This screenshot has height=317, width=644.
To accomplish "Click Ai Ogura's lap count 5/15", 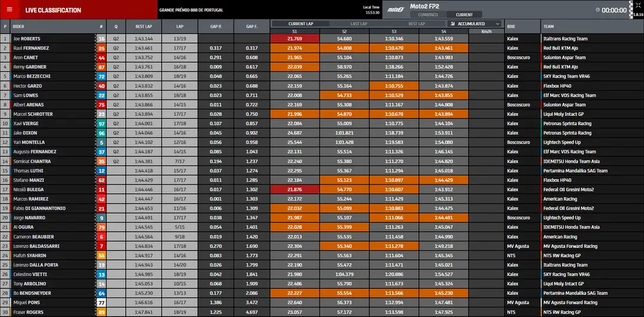I will tap(180, 228).
